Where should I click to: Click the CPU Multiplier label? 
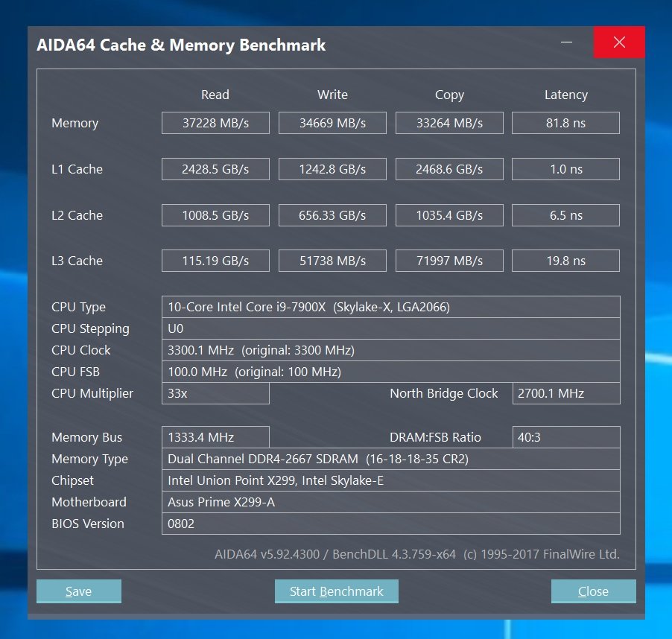(92, 393)
